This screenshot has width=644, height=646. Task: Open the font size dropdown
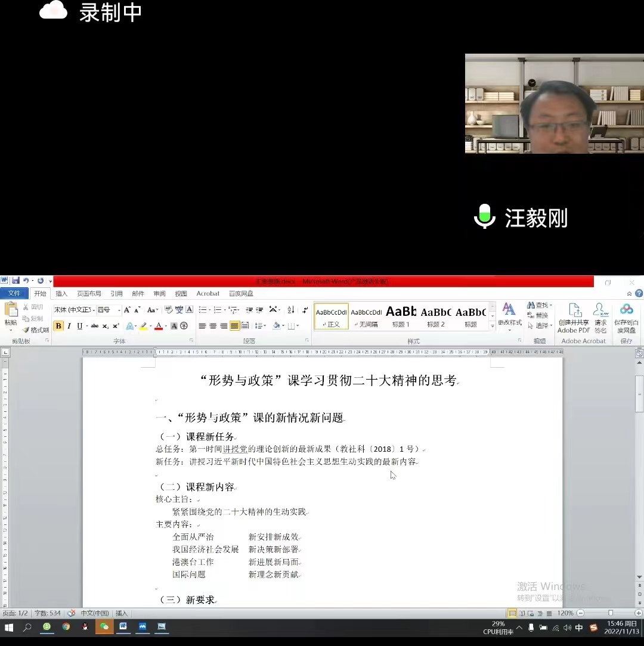[108, 310]
